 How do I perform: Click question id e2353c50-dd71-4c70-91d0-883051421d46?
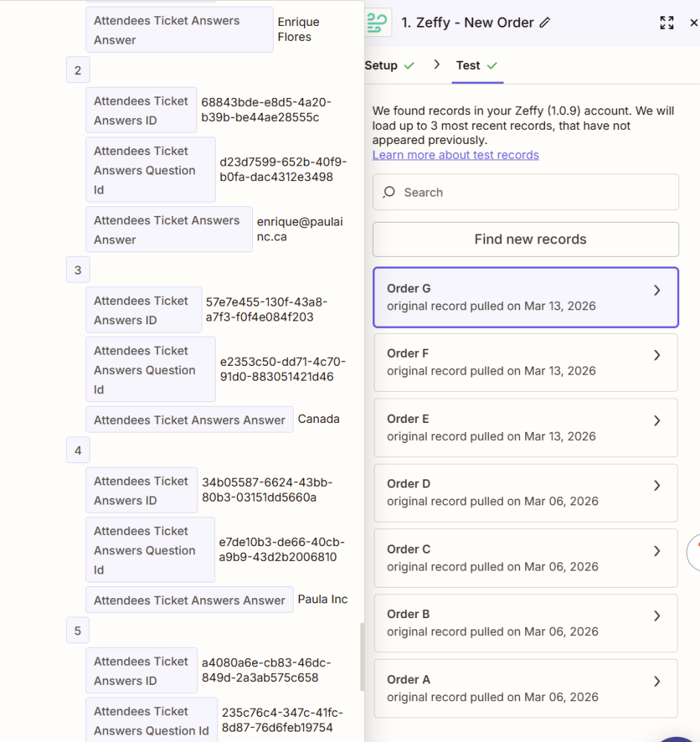tap(283, 369)
